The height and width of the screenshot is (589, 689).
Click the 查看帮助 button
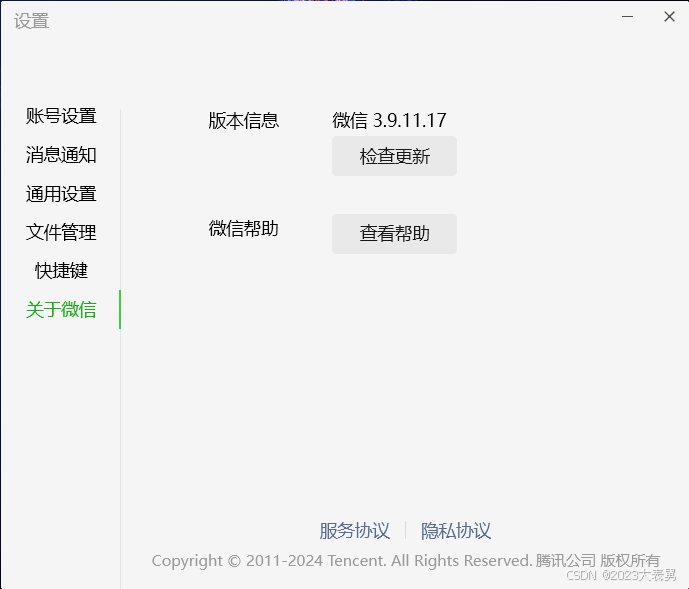tap(394, 234)
